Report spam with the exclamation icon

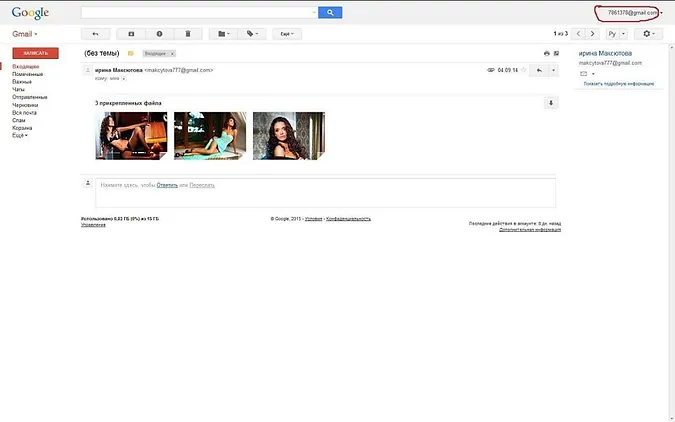[x=159, y=34]
